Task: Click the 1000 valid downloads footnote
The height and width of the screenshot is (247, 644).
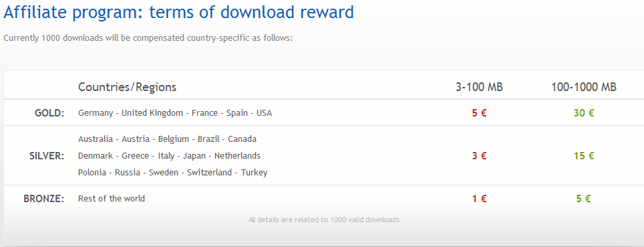Action: click(x=323, y=220)
